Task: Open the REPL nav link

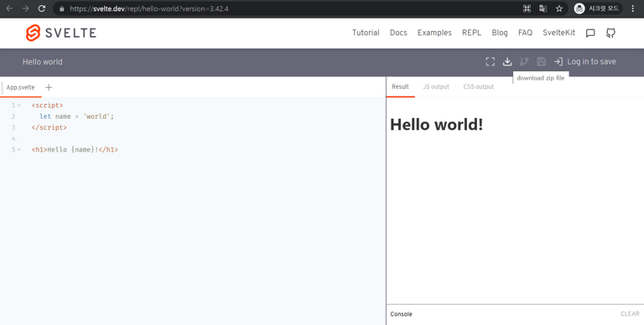Action: [x=471, y=33]
